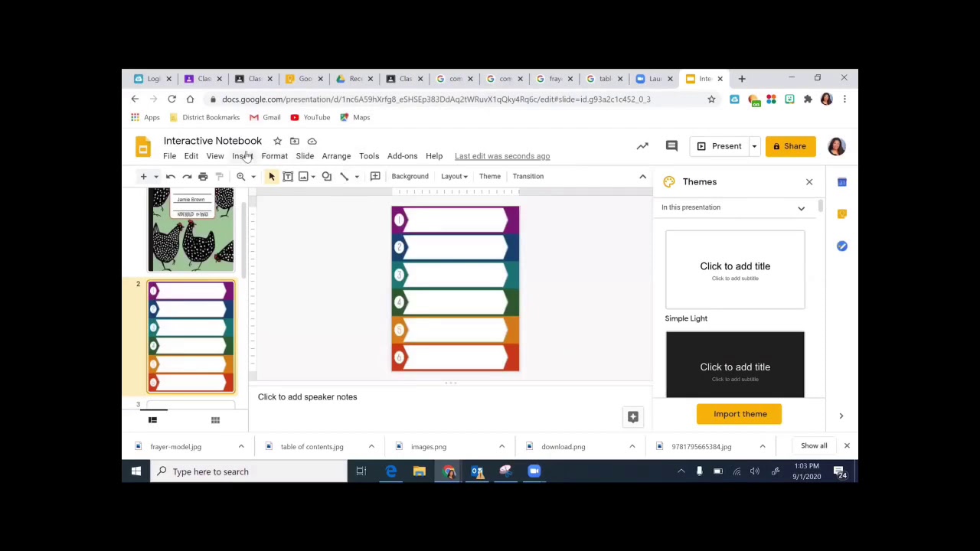Image resolution: width=980 pixels, height=551 pixels.
Task: Click the speaker notes field
Action: click(x=452, y=397)
